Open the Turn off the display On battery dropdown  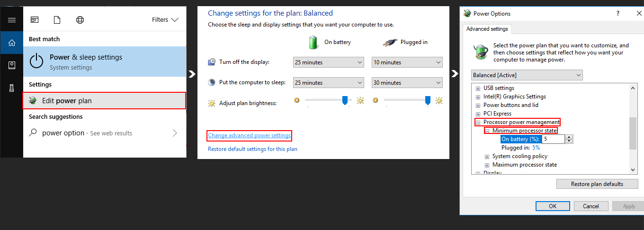pyautogui.click(x=329, y=62)
